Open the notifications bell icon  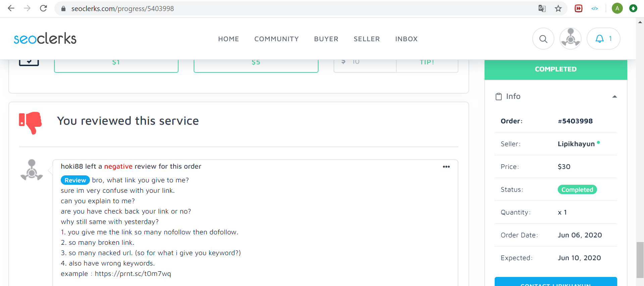point(599,39)
